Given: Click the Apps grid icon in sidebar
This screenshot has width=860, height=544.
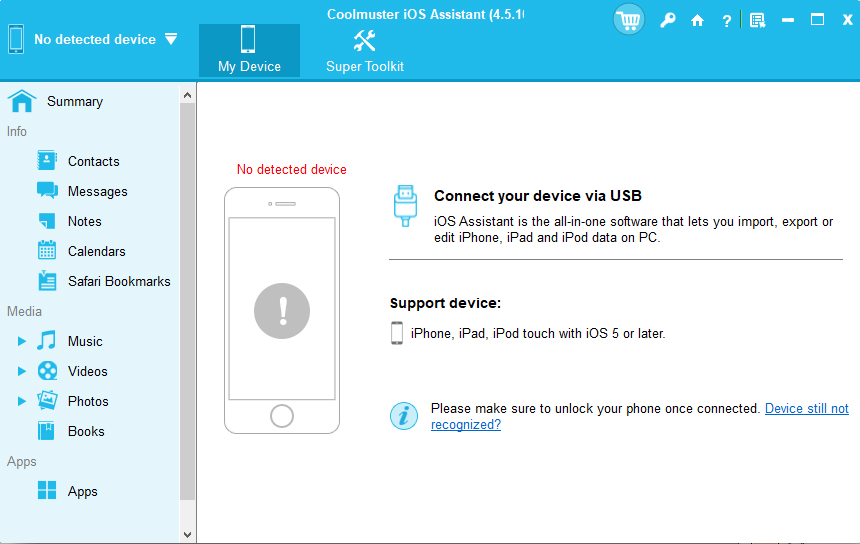Looking at the screenshot, I should click(x=47, y=490).
